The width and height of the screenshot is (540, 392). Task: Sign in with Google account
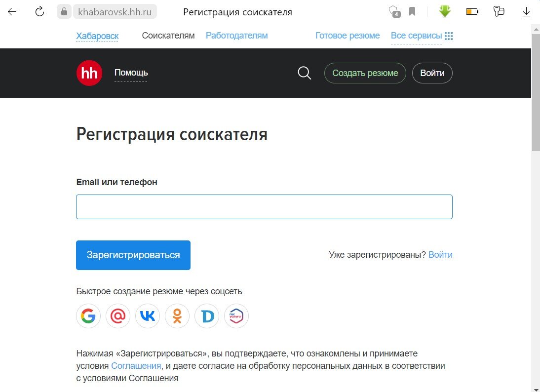pos(88,316)
